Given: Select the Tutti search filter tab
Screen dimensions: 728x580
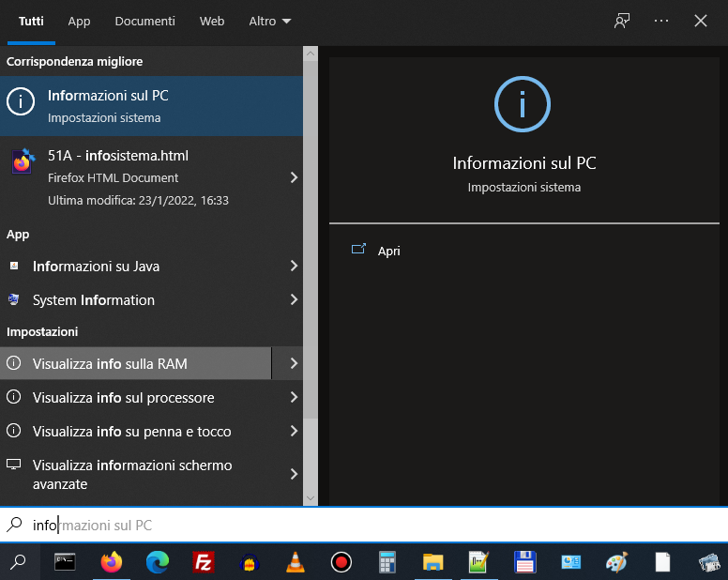Looking at the screenshot, I should coord(31,22).
